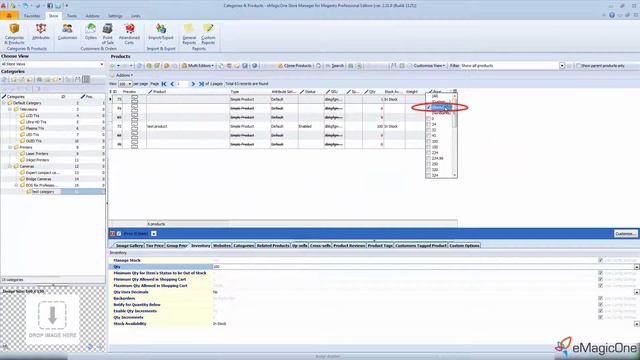Toggle Use Config Settings for Qty Increments
The height and width of the screenshot is (360, 640).
tap(600, 317)
